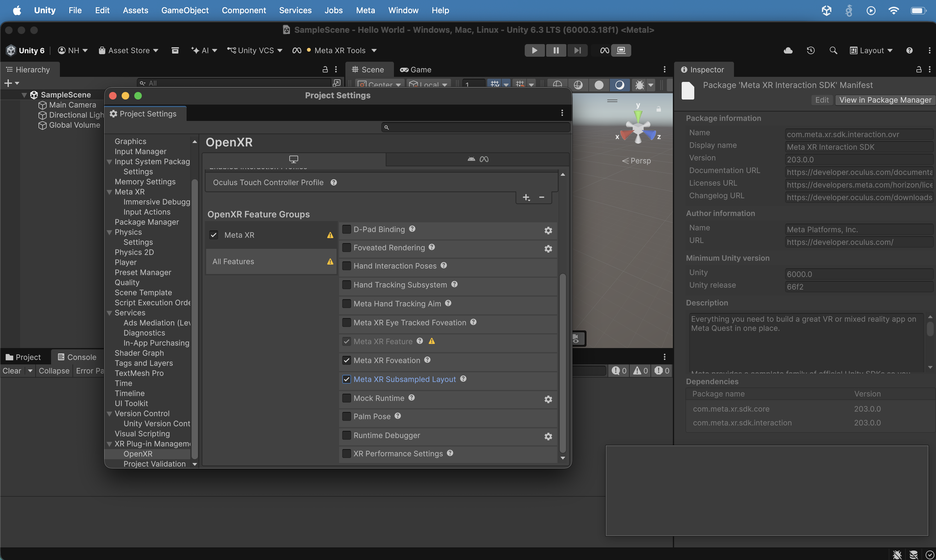Click the Meta XR simulator toggle icon
Viewport: 936px width, 560px height.
[x=604, y=50]
